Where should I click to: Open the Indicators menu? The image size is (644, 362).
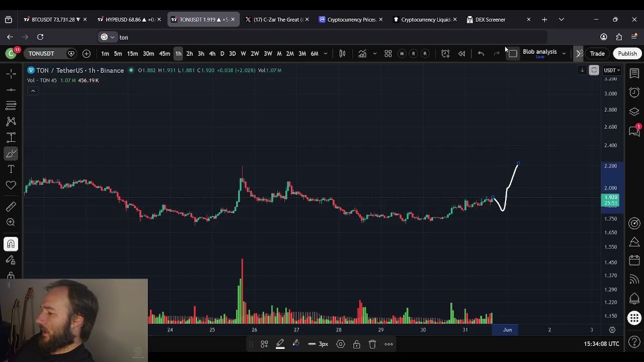[x=362, y=53]
